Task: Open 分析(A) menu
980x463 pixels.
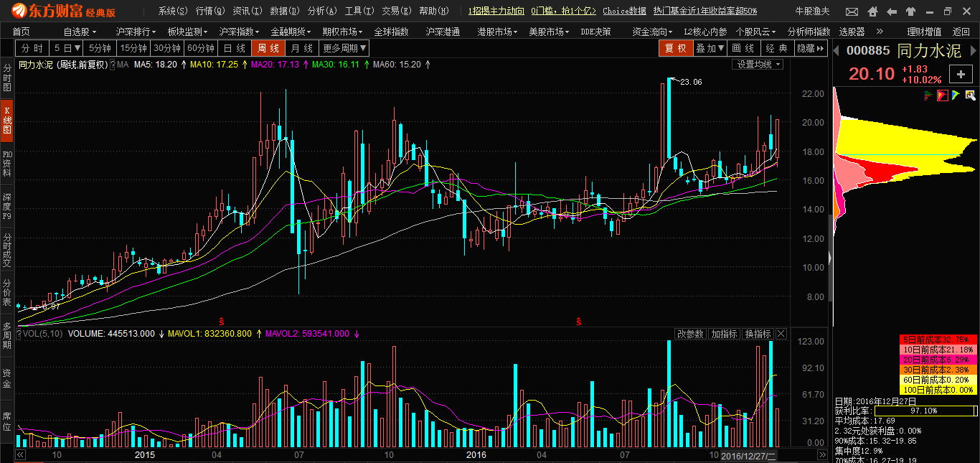Action: (321, 11)
